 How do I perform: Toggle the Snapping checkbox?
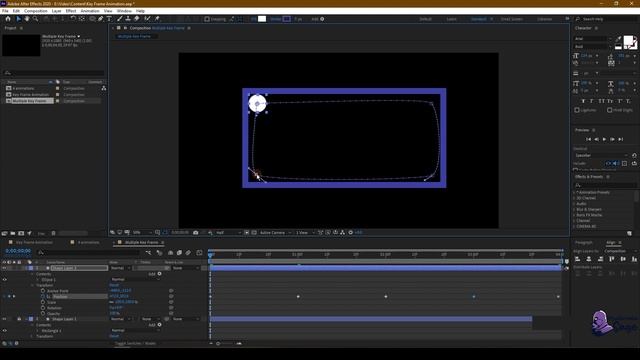(x=207, y=19)
